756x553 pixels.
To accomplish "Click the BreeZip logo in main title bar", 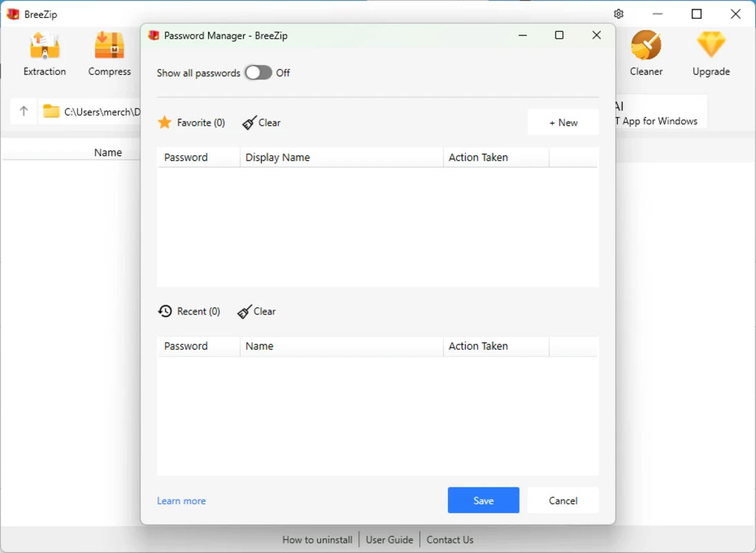I will (13, 14).
